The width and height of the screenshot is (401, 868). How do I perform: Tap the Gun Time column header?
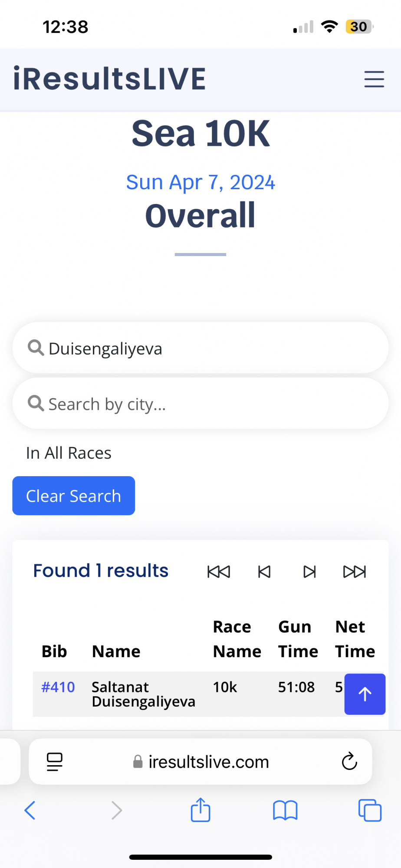point(298,639)
